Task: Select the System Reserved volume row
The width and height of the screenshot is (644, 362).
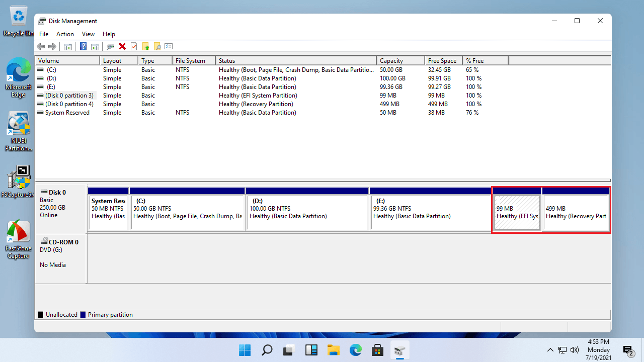Action: 67,113
